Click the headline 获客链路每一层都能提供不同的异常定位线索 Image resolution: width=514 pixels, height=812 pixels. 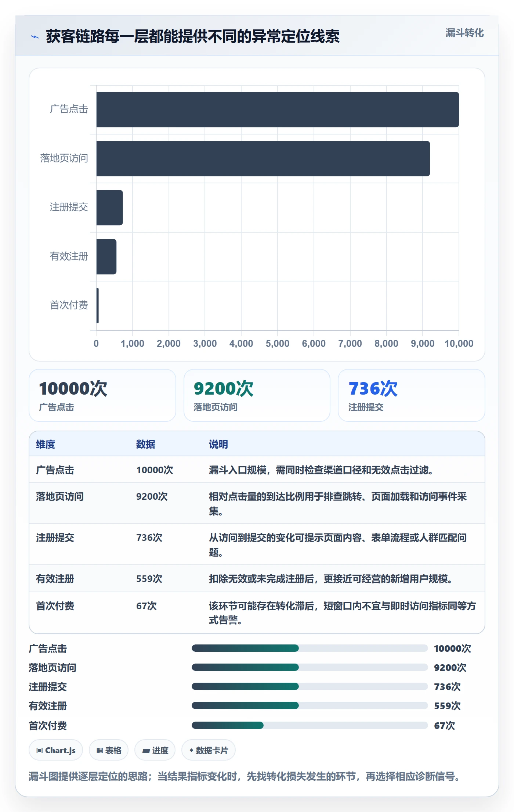pos(193,36)
